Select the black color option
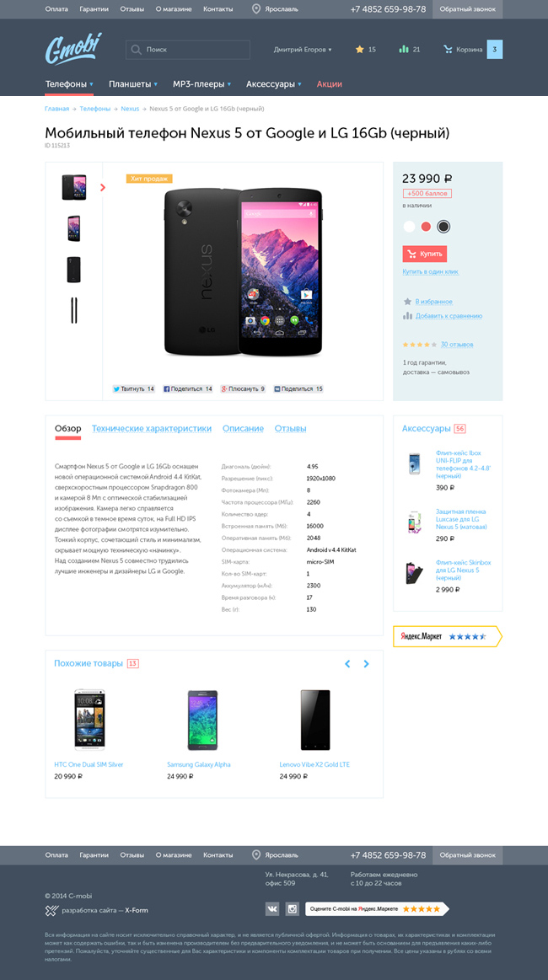 point(443,226)
